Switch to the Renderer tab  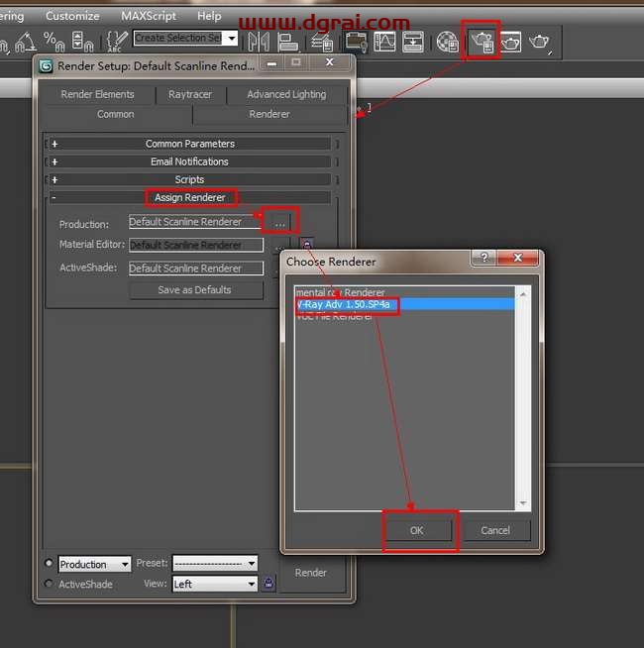(269, 114)
